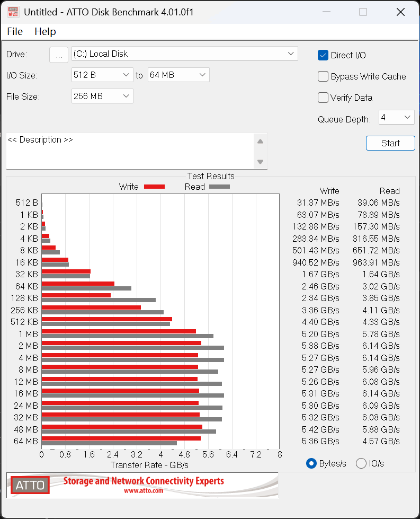Open the ATTO banner www.atto.com link
The width and height of the screenshot is (420, 519).
pyautogui.click(x=144, y=490)
